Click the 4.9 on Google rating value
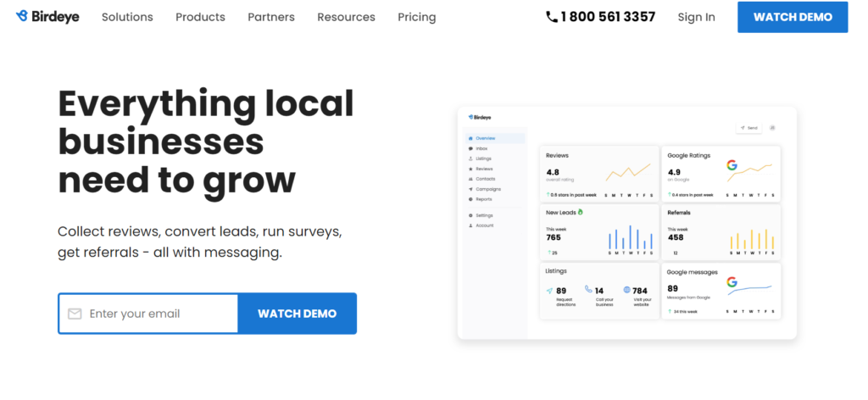 pyautogui.click(x=674, y=172)
